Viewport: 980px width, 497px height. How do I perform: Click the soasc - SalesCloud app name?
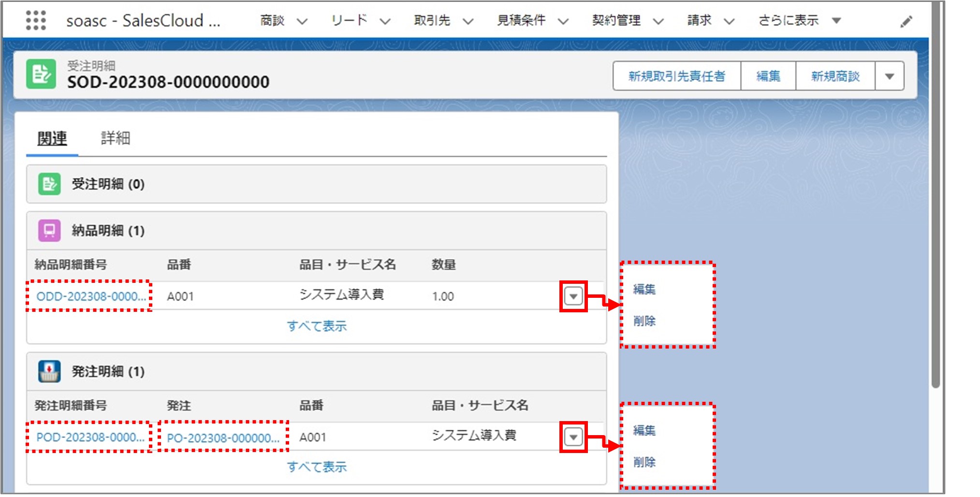(x=143, y=20)
